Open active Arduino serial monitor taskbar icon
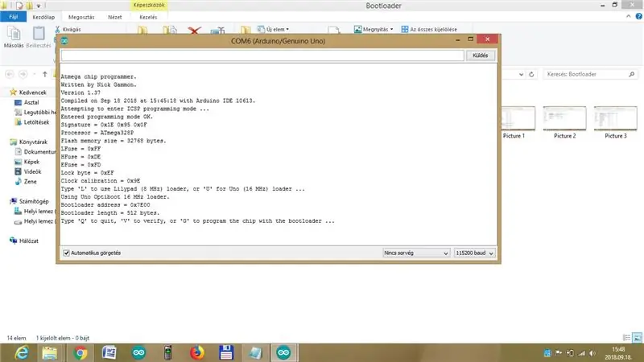The image size is (644, 362). pos(283,352)
